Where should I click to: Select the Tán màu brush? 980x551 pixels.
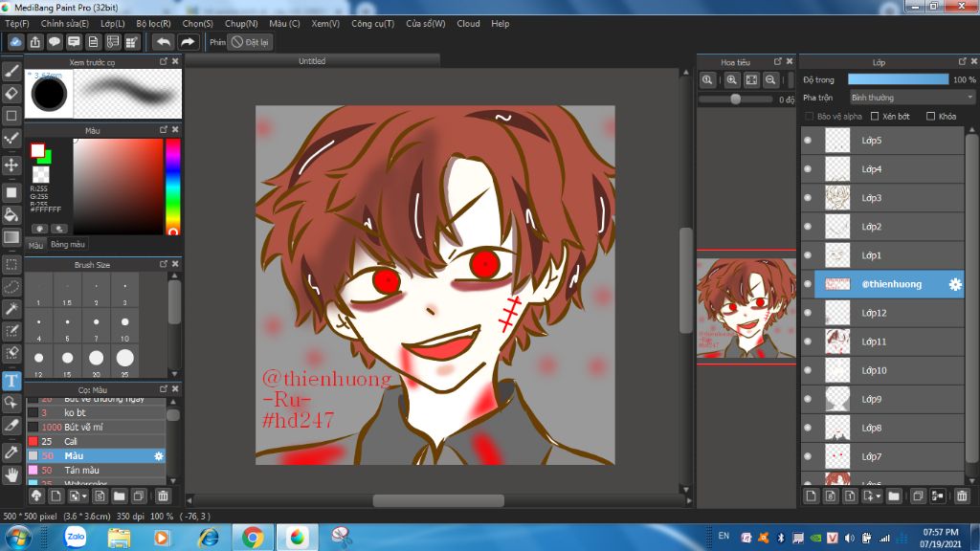click(97, 471)
